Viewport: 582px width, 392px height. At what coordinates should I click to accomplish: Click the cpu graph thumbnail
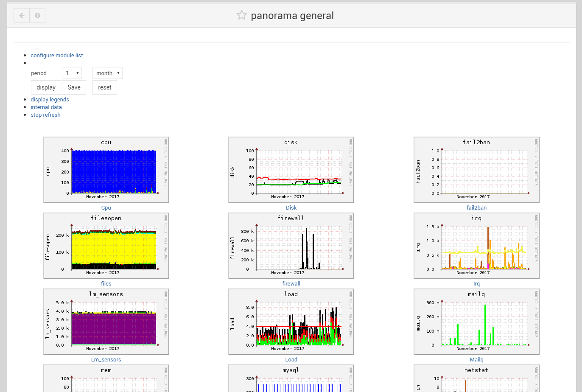[106, 170]
